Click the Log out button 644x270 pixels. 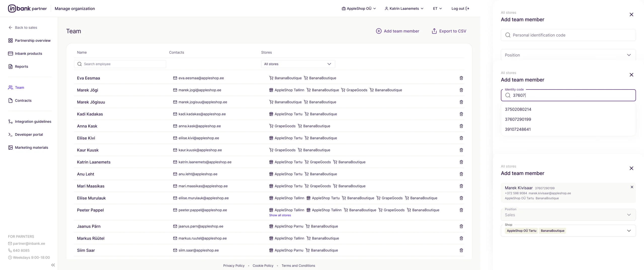(x=460, y=9)
